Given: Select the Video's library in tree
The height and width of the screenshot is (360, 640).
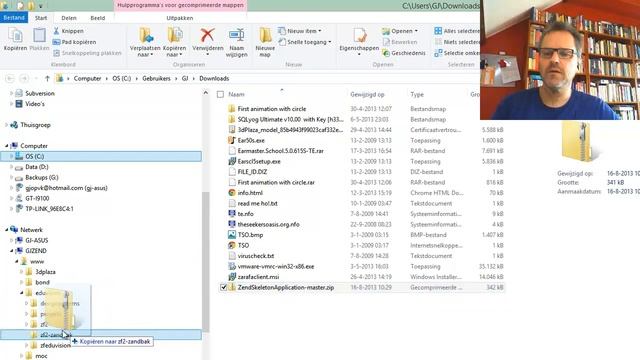Looking at the screenshot, I should [x=35, y=104].
